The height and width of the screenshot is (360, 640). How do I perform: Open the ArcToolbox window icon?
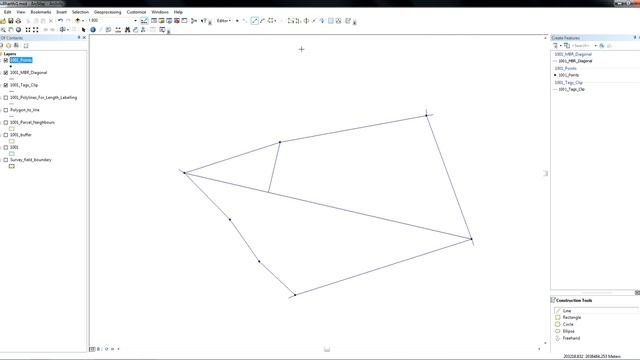click(x=177, y=20)
